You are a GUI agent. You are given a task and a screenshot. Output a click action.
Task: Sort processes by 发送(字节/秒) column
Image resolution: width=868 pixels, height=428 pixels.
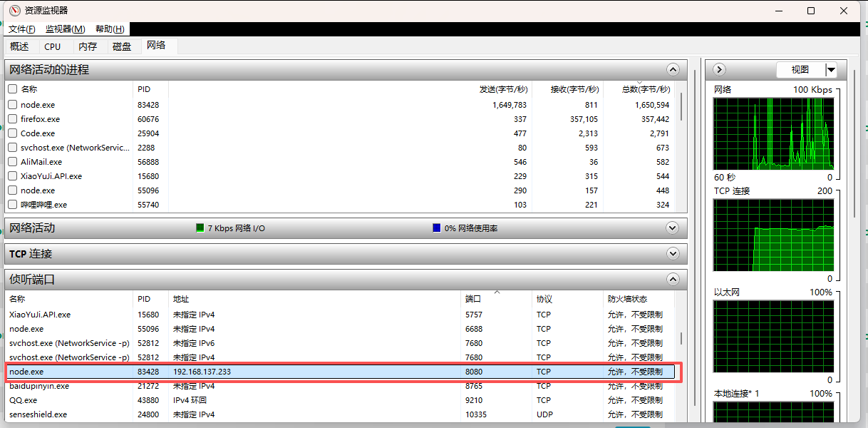coord(503,89)
